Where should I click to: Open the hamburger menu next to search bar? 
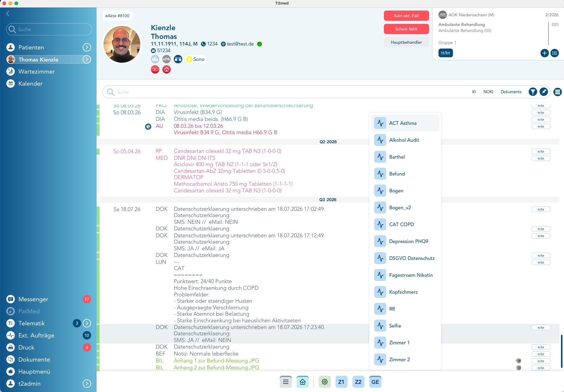tap(558, 92)
